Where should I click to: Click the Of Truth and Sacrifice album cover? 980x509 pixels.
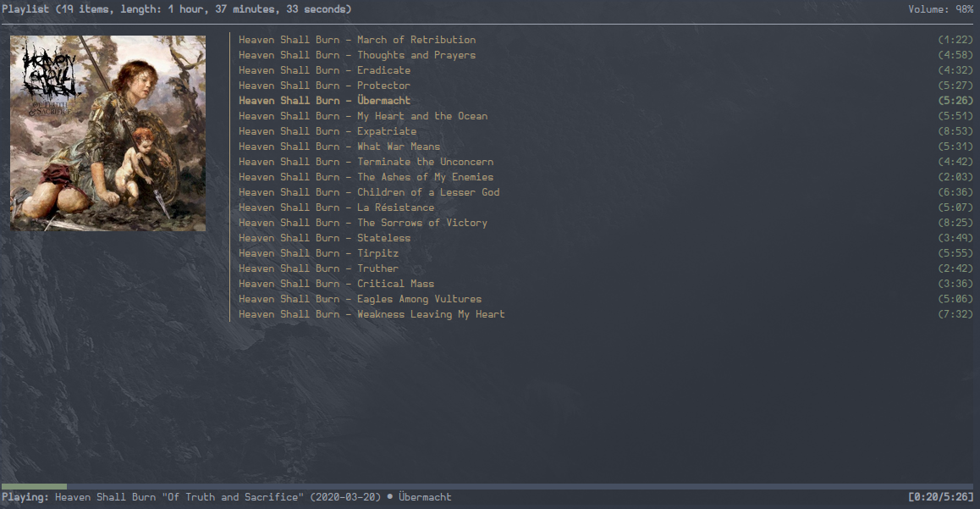[107, 133]
